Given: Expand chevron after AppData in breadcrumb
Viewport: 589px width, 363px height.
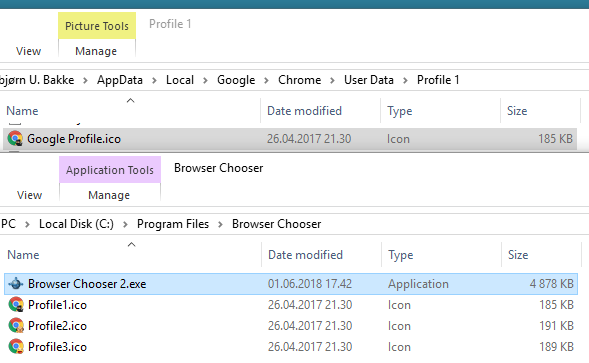Looking at the screenshot, I should [154, 80].
